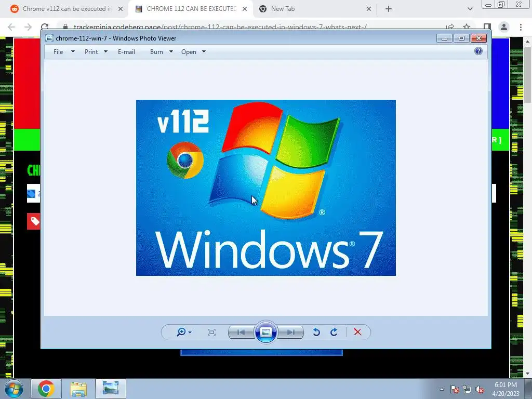Click the Chrome taskbar icon
Screen dimensions: 532x399
coord(46,389)
